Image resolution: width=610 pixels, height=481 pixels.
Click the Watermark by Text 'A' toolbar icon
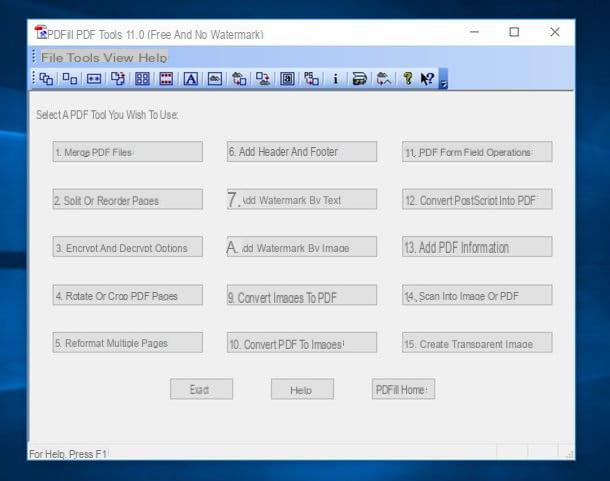pos(191,79)
